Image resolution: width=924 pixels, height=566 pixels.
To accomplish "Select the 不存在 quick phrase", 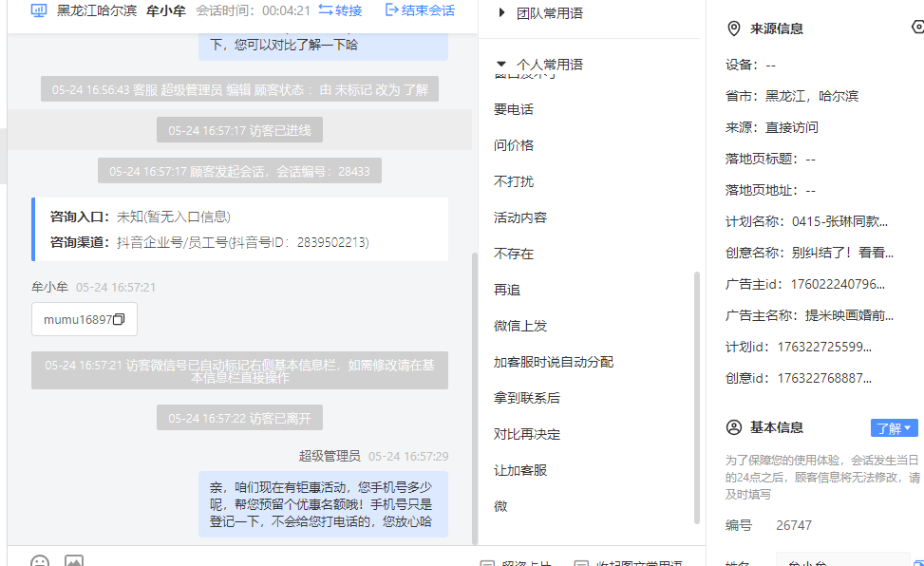I will tap(513, 254).
